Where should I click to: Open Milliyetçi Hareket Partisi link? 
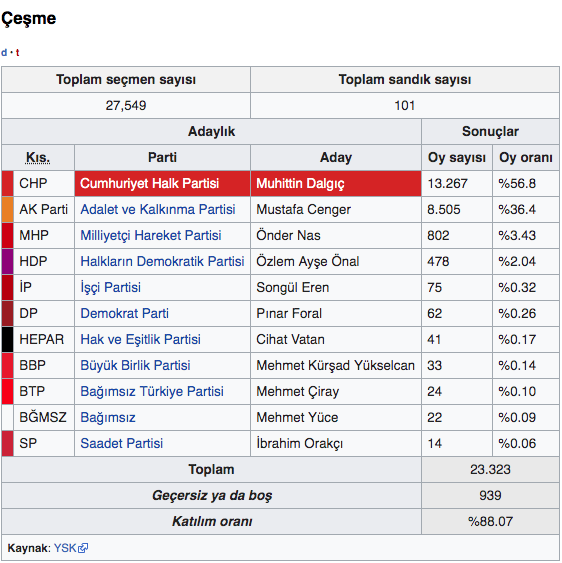pos(151,236)
